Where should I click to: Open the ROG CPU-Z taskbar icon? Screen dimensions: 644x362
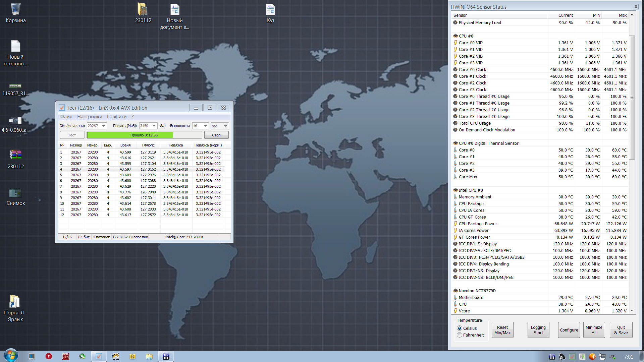[x=65, y=356]
